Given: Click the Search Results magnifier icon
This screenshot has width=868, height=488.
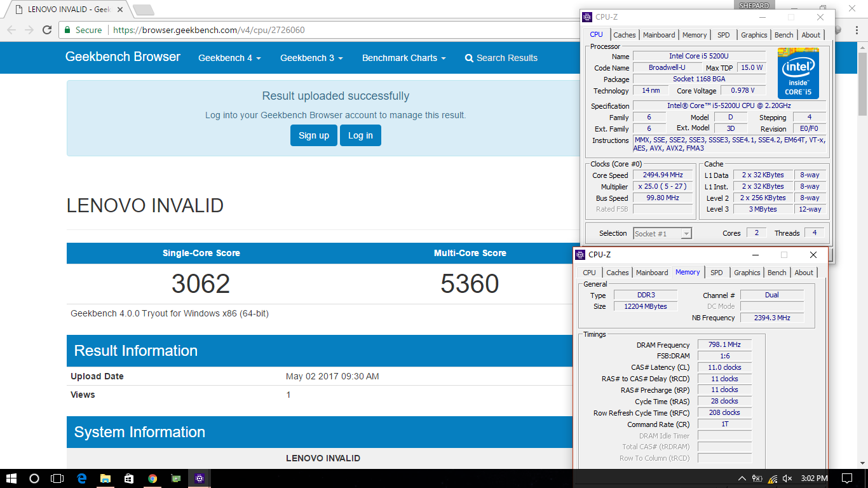Looking at the screenshot, I should tap(469, 58).
